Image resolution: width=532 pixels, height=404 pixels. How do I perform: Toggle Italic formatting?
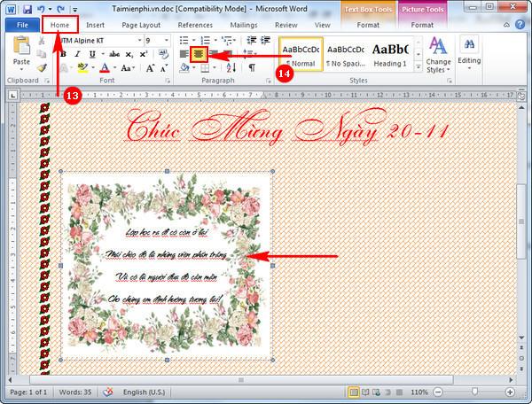point(77,54)
